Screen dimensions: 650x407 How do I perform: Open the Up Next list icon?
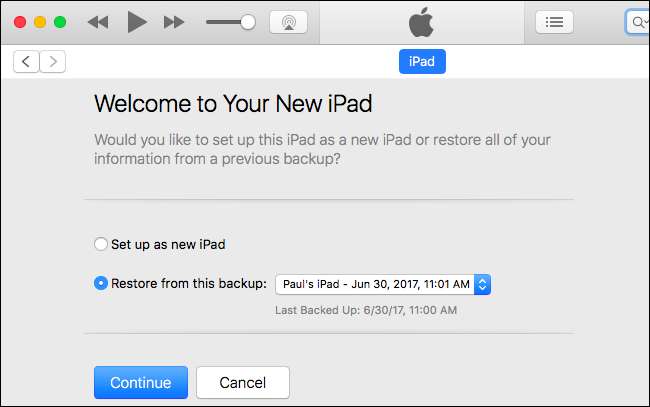click(554, 22)
